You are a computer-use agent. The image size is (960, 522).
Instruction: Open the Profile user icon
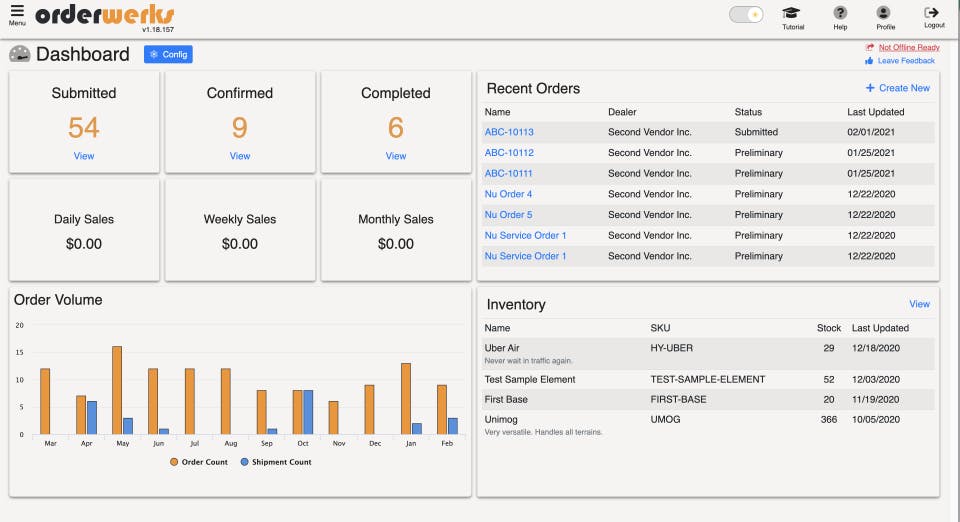coord(884,14)
